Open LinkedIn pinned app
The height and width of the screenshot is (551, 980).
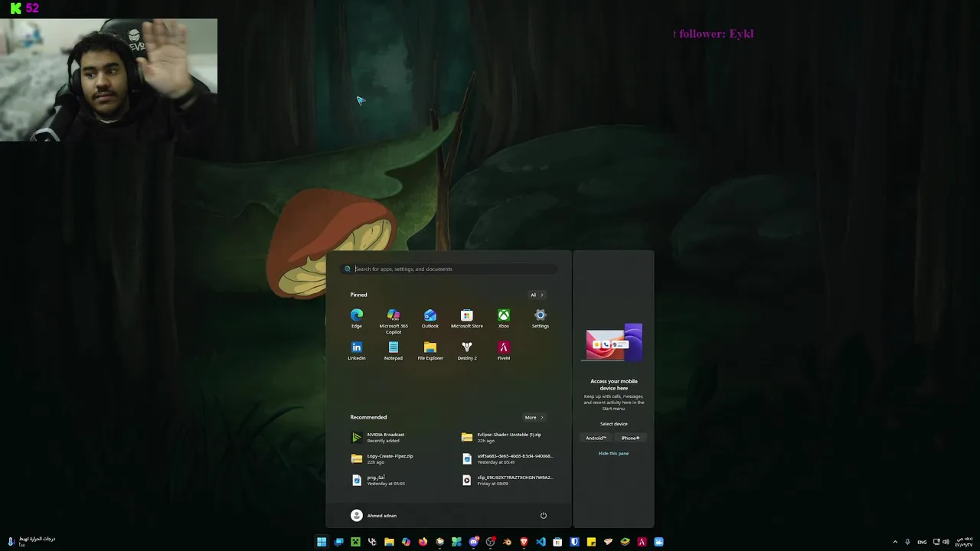pyautogui.click(x=357, y=350)
